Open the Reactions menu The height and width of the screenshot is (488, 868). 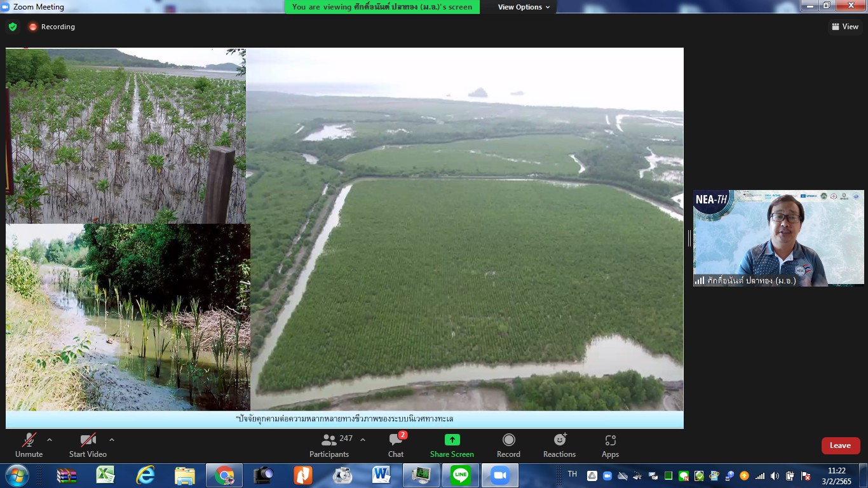coord(559,445)
